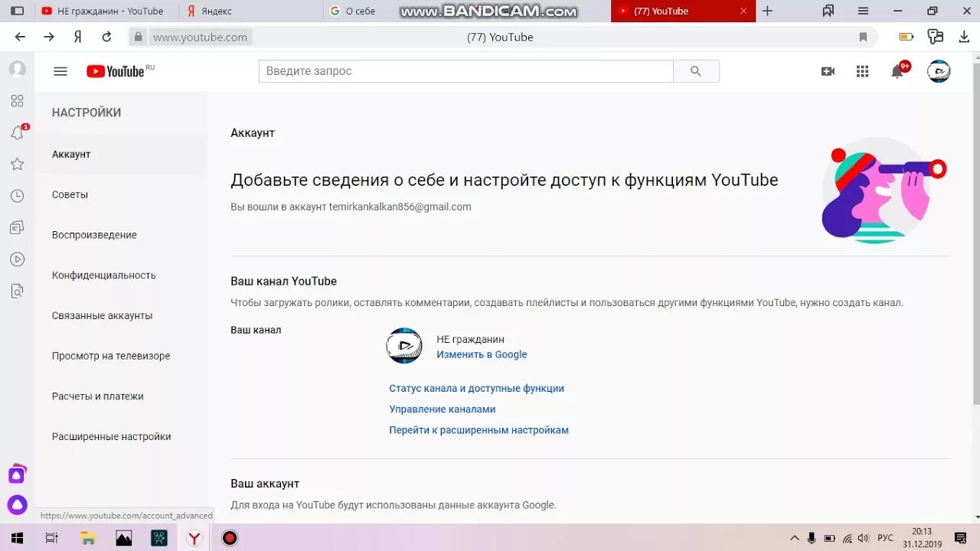Open the password manager key icon
Screen dimensions: 980x551
(x=935, y=37)
